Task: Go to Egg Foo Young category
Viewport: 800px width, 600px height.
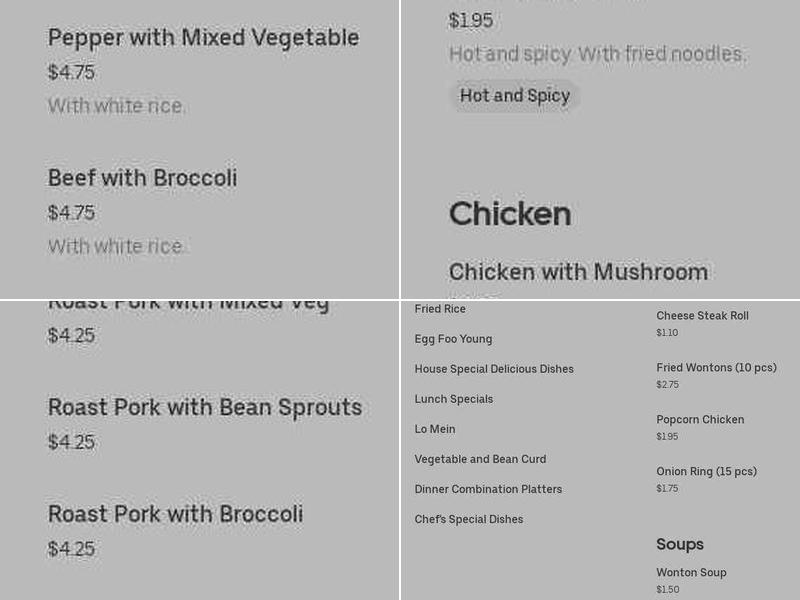Action: click(453, 339)
